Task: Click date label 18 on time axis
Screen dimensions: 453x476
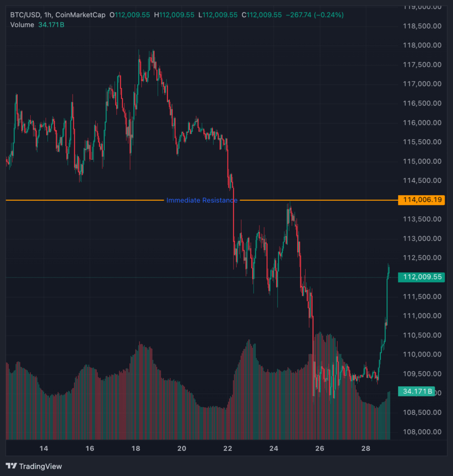Action: pos(136,449)
